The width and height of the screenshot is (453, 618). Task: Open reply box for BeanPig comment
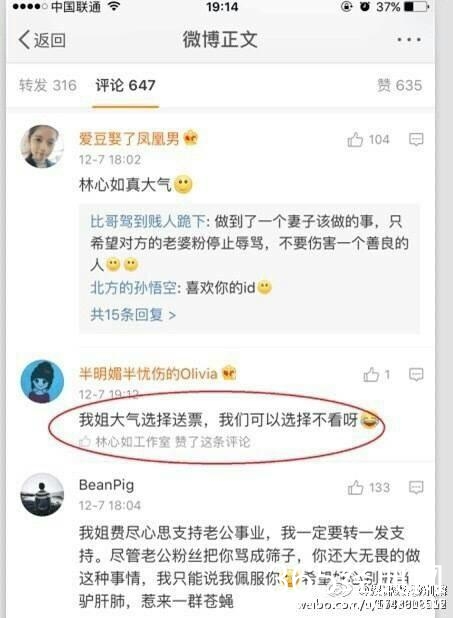[416, 488]
